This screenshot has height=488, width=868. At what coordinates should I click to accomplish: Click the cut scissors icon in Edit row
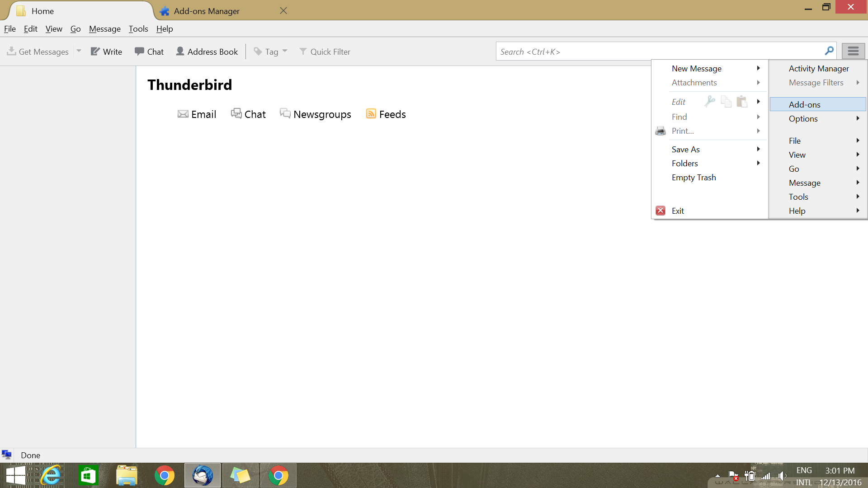(710, 101)
